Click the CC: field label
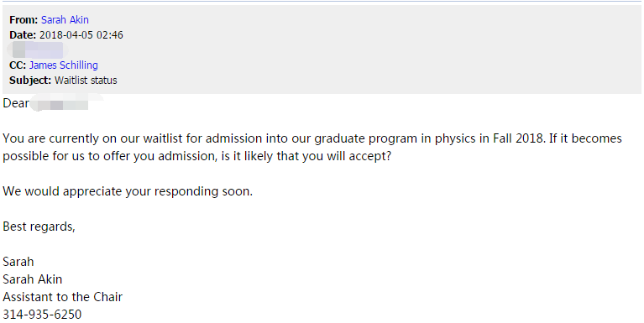This screenshot has height=323, width=644. click(x=18, y=65)
